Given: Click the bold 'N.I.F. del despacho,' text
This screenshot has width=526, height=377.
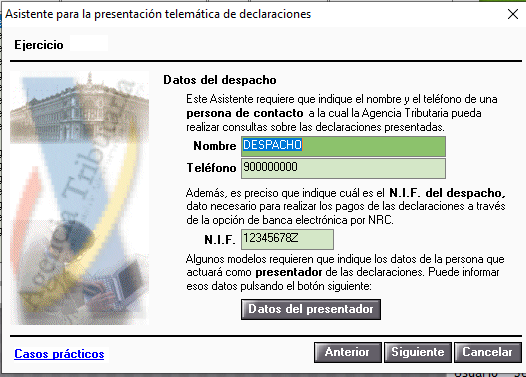Looking at the screenshot, I should pos(447,193).
